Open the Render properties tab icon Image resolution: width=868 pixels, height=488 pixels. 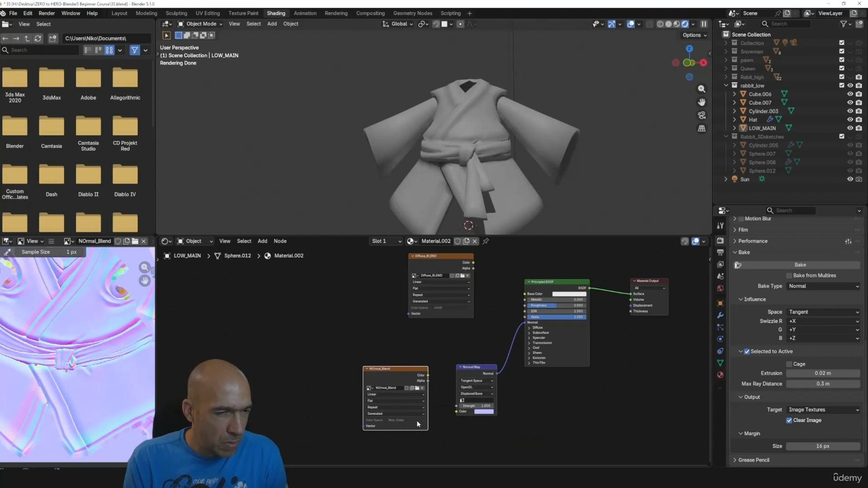point(720,240)
